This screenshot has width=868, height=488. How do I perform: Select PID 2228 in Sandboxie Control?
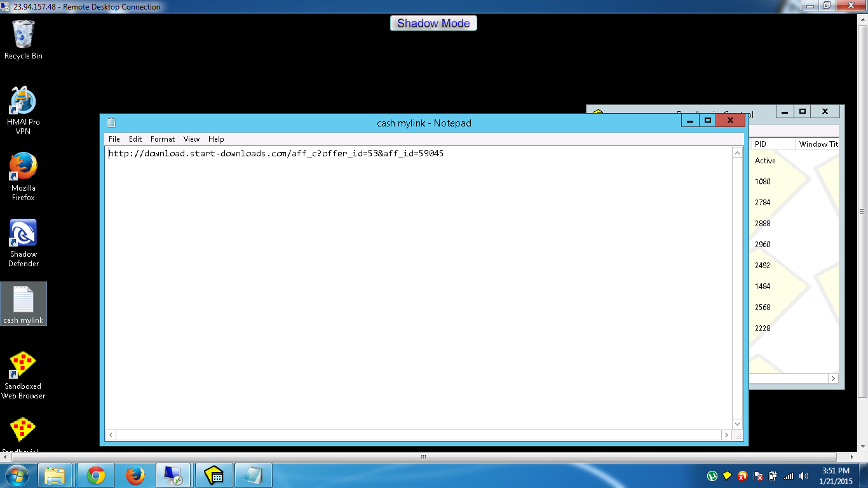point(763,329)
